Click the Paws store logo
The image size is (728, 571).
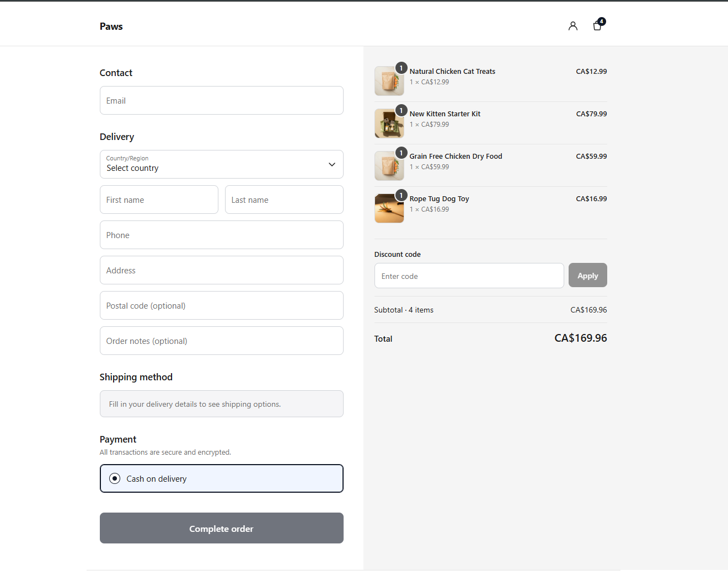111,26
